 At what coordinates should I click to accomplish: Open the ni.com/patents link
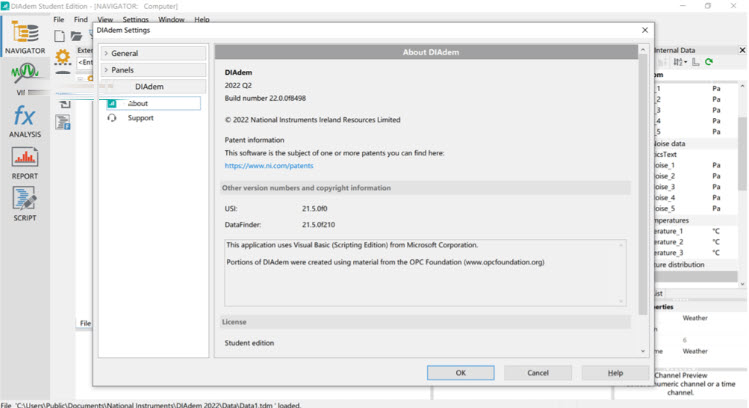[262, 166]
